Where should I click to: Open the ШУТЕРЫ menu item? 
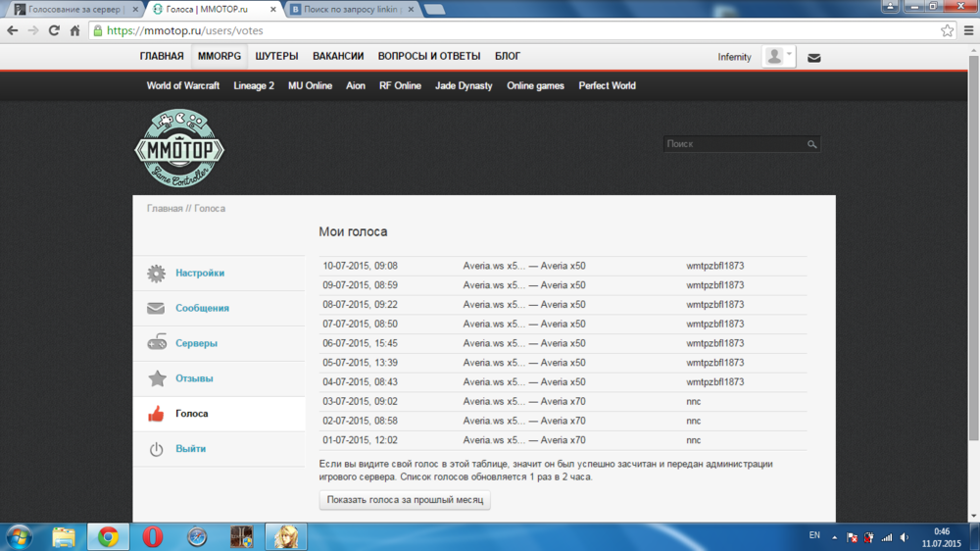point(276,57)
